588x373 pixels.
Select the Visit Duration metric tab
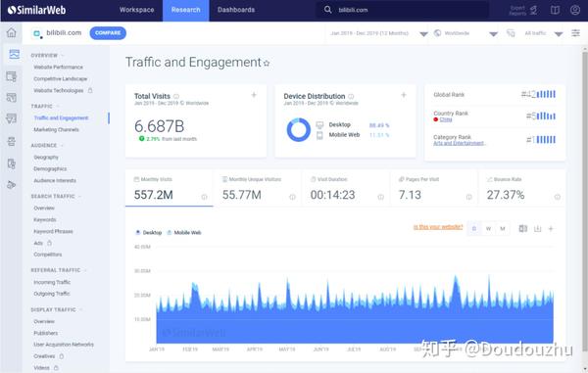tap(345, 188)
